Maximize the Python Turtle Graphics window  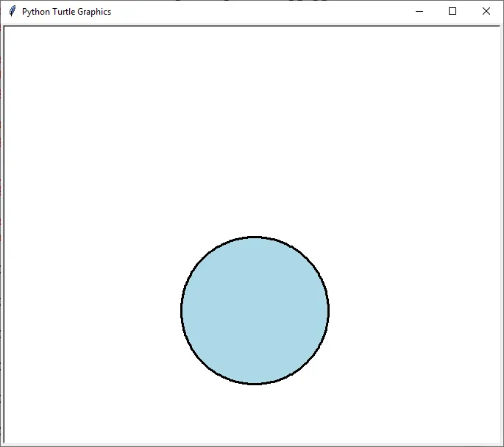(x=452, y=12)
